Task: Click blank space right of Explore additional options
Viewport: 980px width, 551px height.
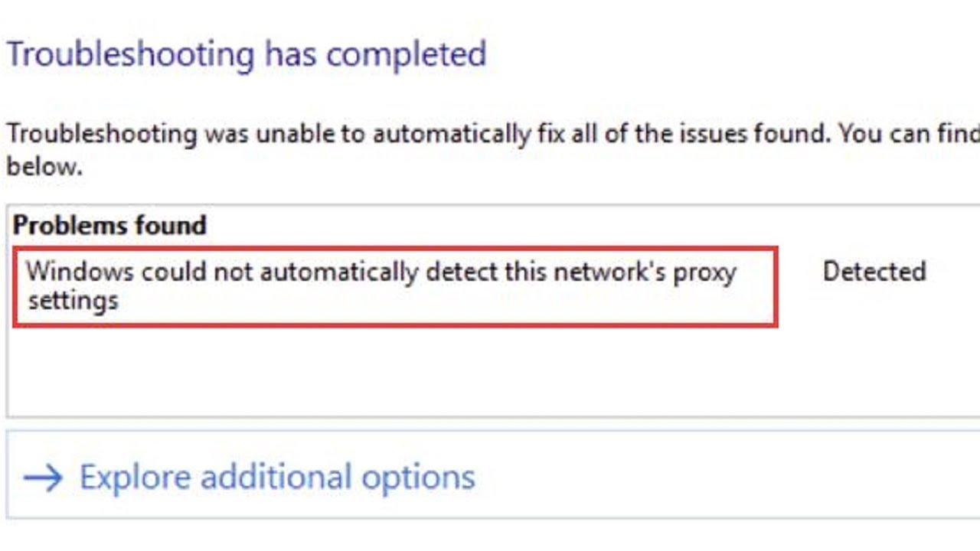Action: pos(727,477)
